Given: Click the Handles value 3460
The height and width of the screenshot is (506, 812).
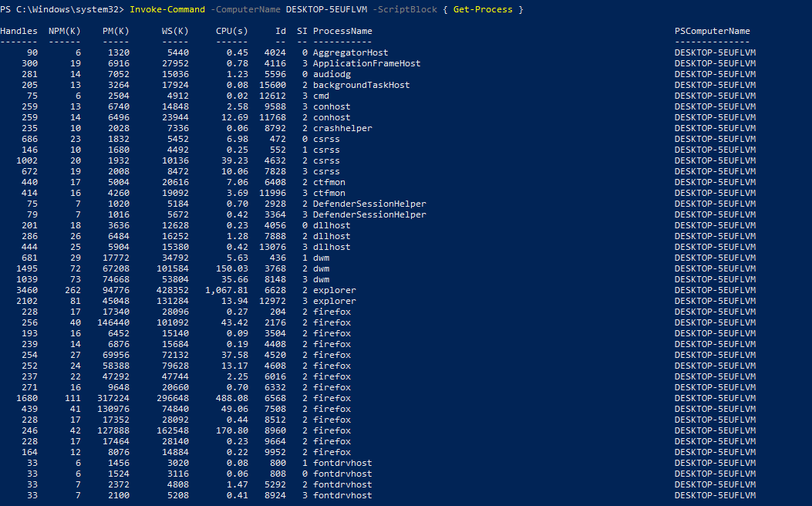Looking at the screenshot, I should [x=27, y=290].
